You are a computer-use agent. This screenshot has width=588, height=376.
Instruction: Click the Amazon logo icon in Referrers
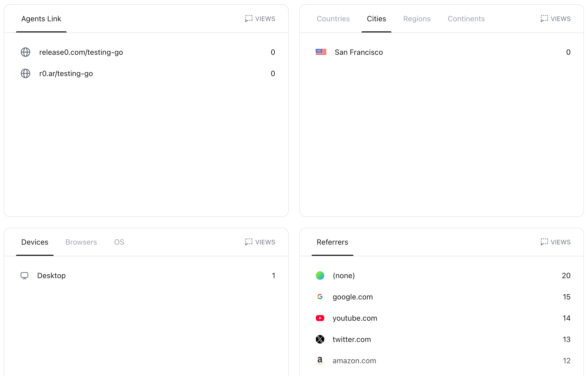(x=320, y=361)
